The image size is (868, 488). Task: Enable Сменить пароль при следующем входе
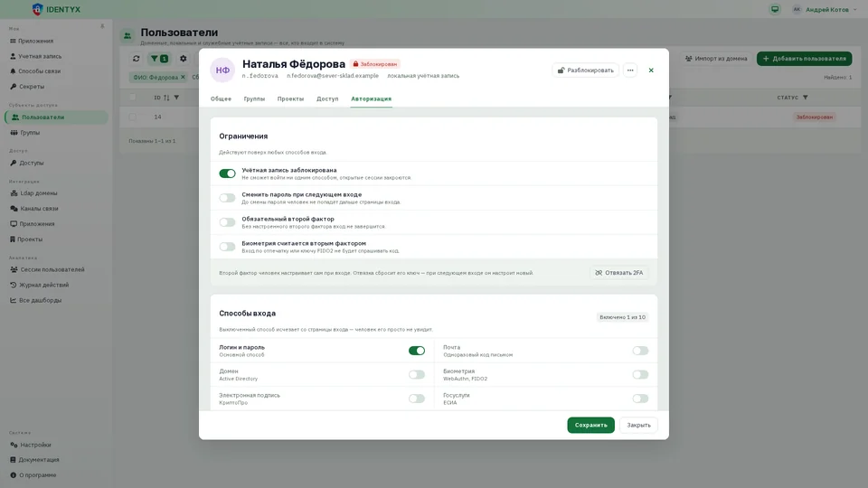(227, 198)
